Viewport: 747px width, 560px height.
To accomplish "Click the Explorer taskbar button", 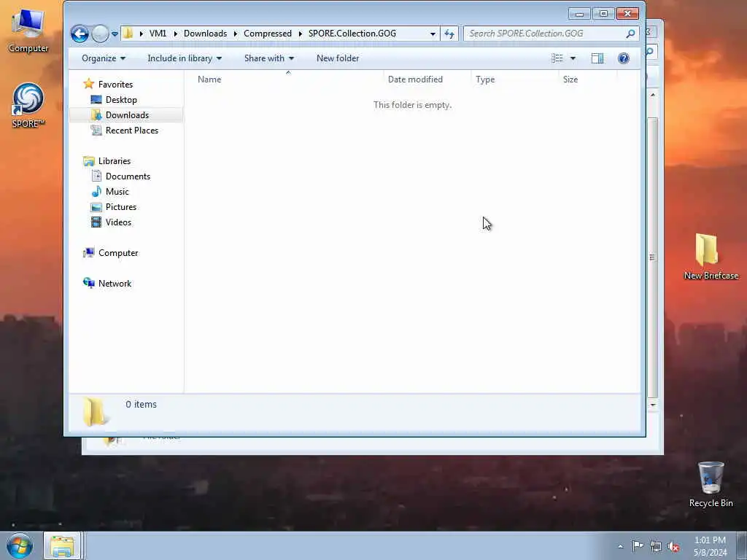I will (63, 545).
